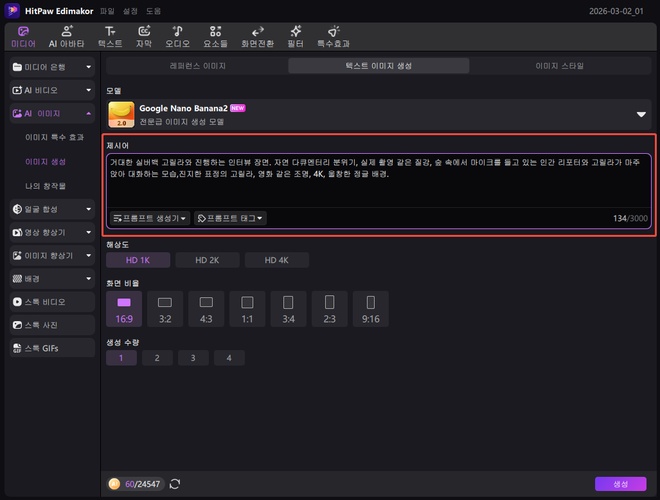Set generation quantity to 4
This screenshot has height=500, width=660.
[x=229, y=358]
